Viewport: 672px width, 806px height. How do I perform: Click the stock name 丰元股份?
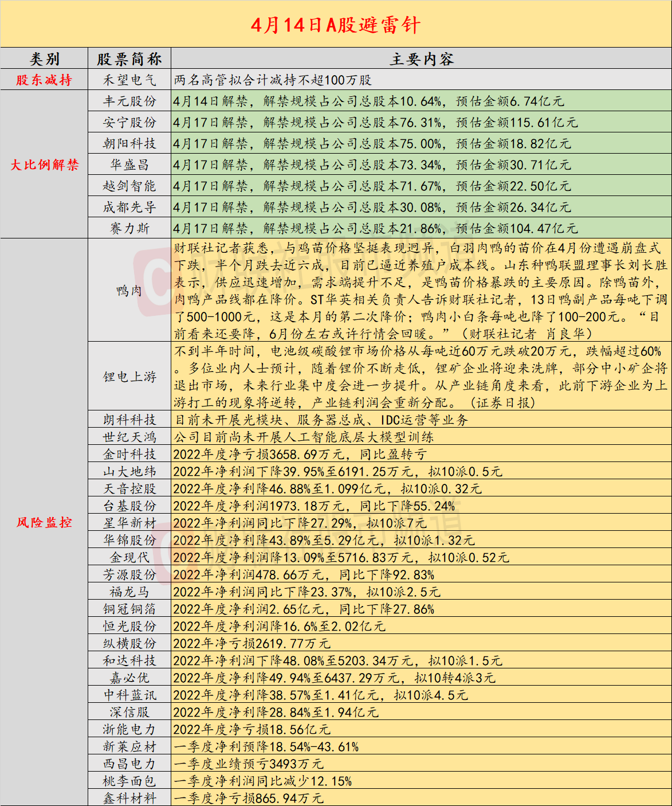coord(129,101)
